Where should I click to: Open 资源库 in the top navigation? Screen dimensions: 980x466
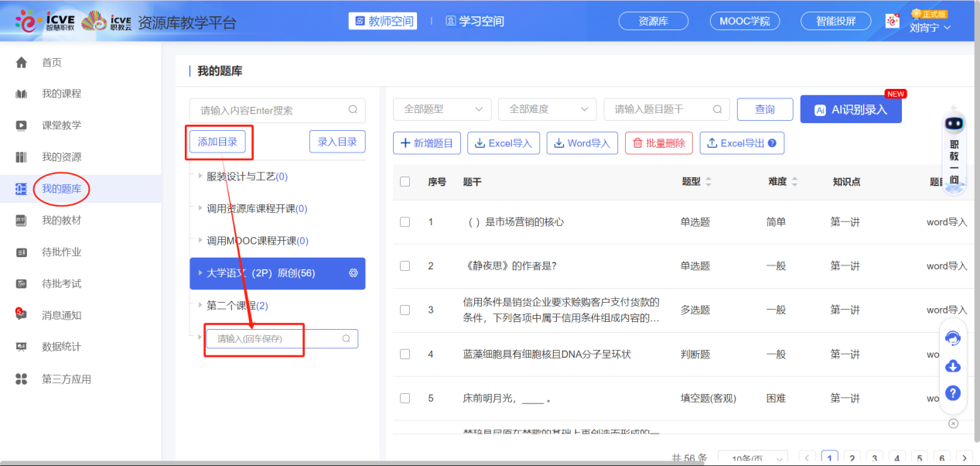653,21
